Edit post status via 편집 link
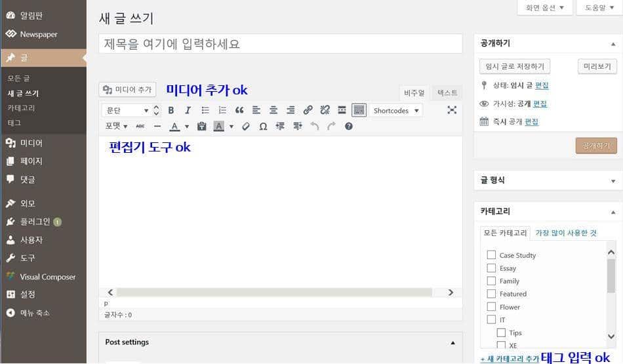The width and height of the screenshot is (623, 364). tap(542, 85)
